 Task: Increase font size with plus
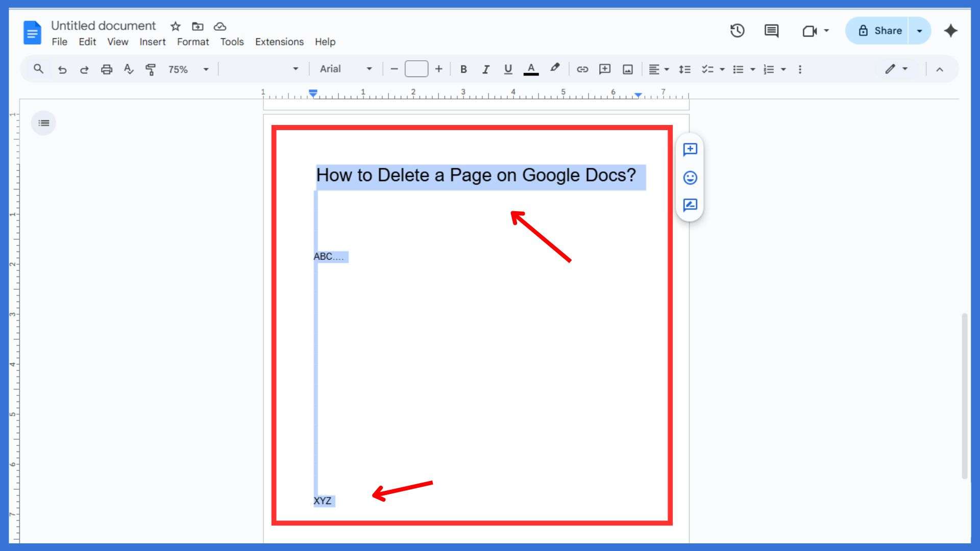[438, 69]
